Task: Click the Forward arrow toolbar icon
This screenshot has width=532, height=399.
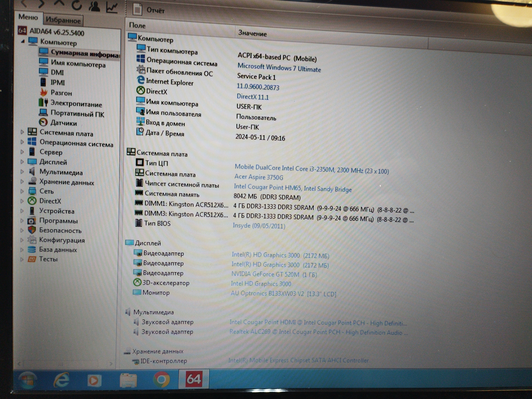Action: [x=41, y=3]
